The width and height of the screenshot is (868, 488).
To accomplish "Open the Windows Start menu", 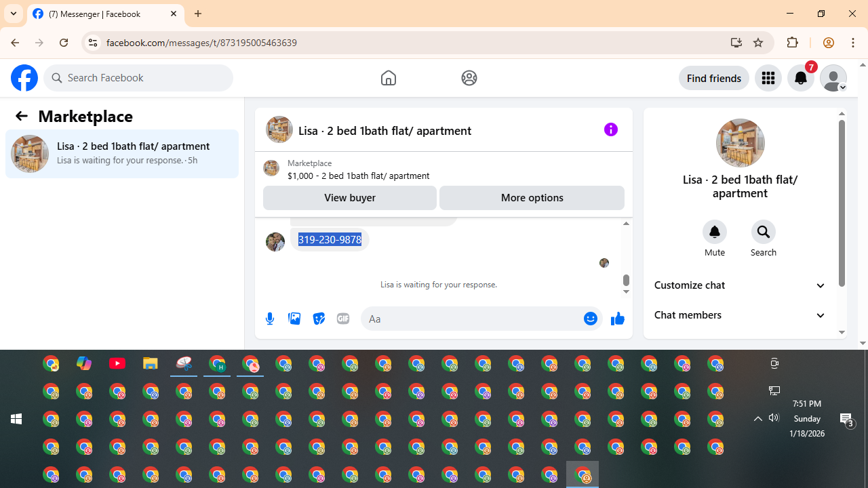I will click(16, 419).
